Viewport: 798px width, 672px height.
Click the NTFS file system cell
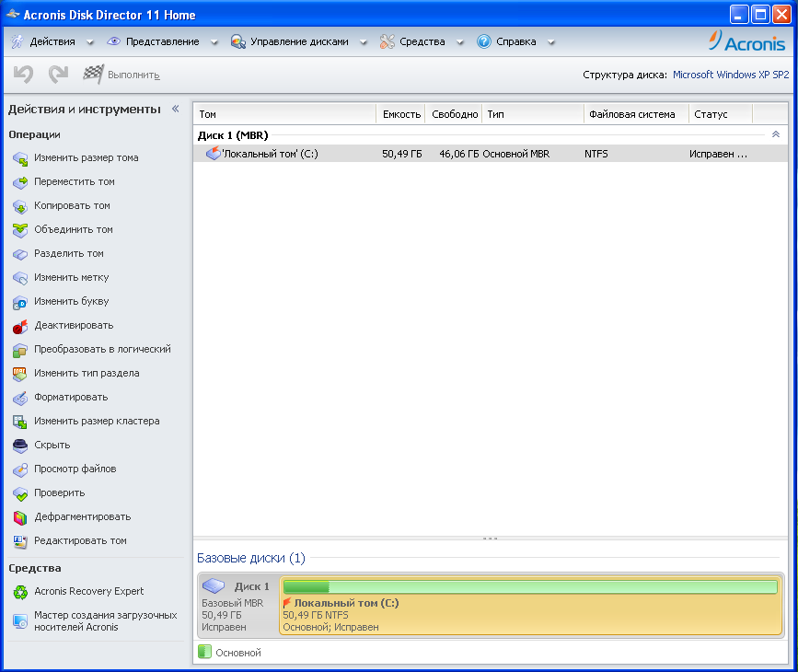[596, 154]
